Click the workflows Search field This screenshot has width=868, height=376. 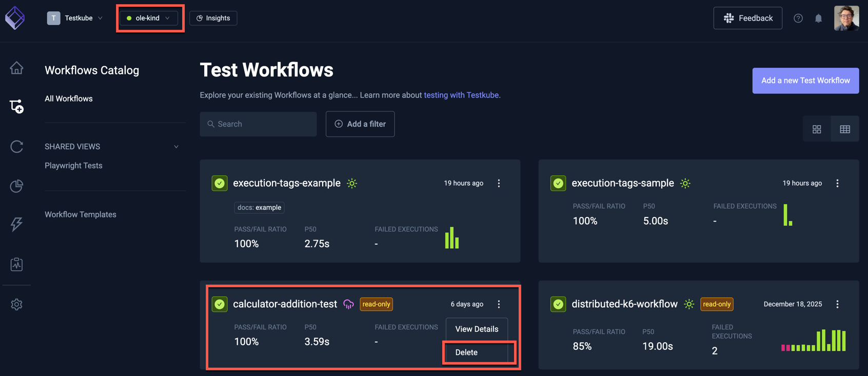pos(258,124)
